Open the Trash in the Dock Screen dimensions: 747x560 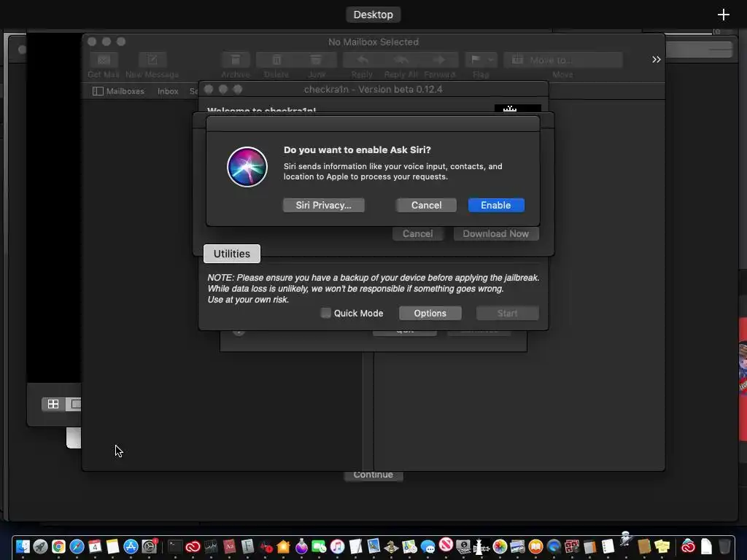[x=724, y=546]
